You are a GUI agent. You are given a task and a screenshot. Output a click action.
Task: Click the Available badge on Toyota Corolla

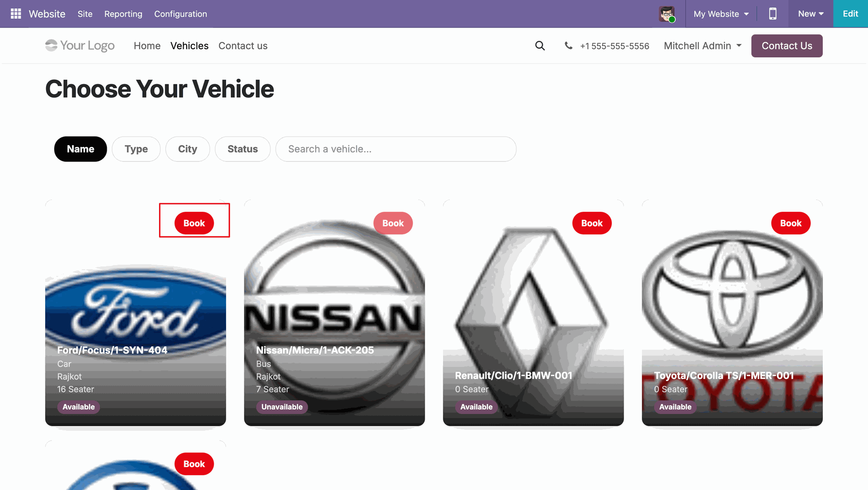675,407
